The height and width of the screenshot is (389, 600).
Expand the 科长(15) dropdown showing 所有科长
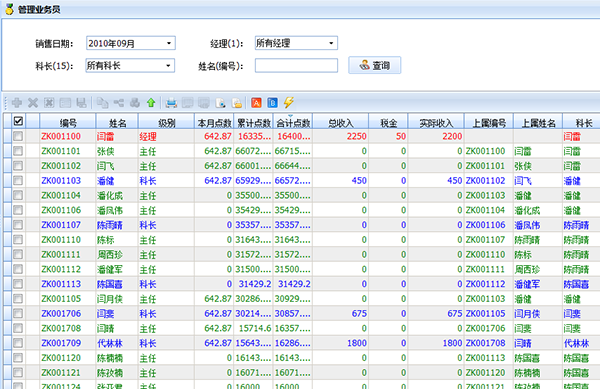tap(130, 65)
